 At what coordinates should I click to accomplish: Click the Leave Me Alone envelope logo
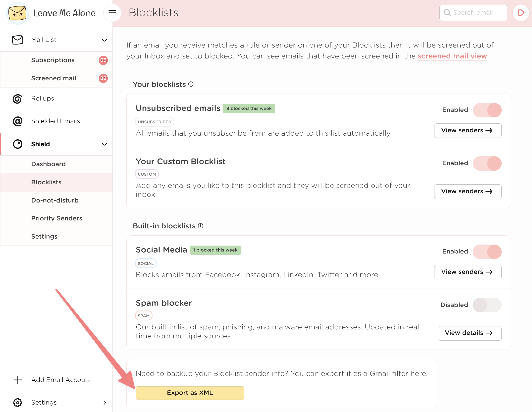[x=17, y=13]
